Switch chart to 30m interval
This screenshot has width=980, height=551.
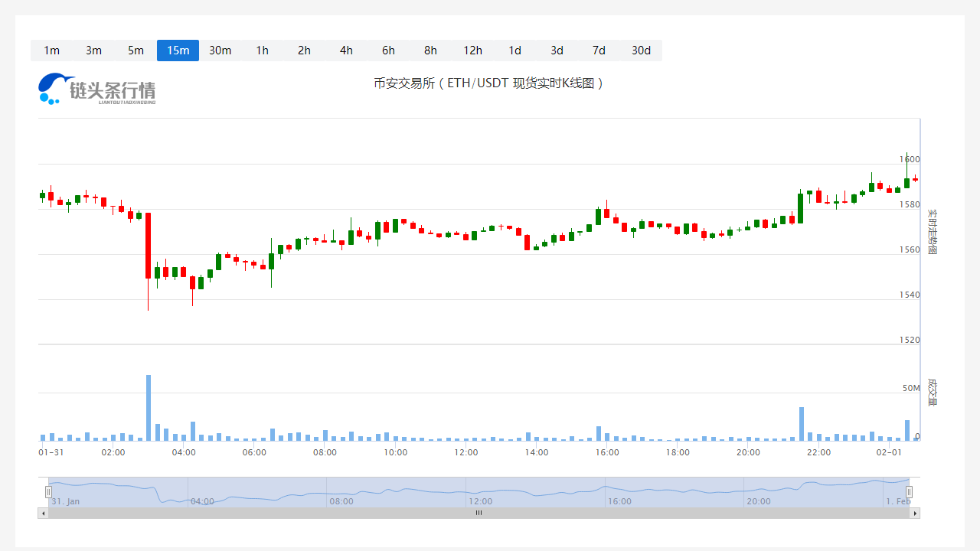click(x=220, y=51)
